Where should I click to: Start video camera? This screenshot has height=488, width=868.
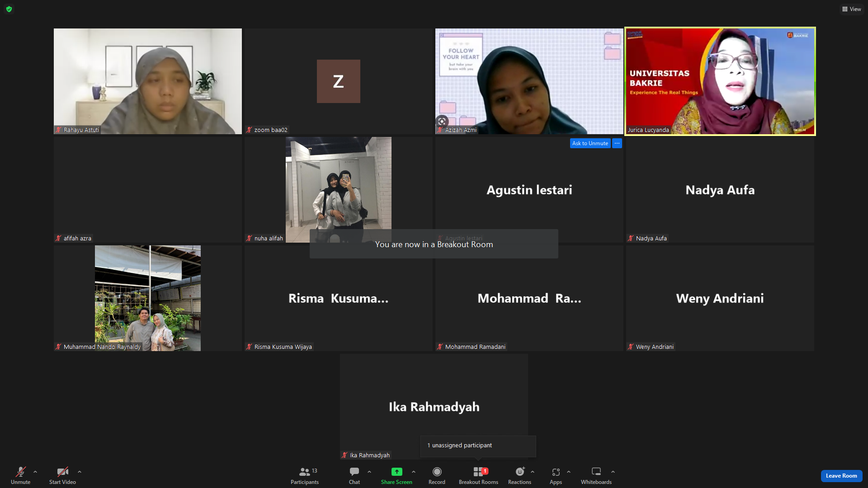point(62,475)
